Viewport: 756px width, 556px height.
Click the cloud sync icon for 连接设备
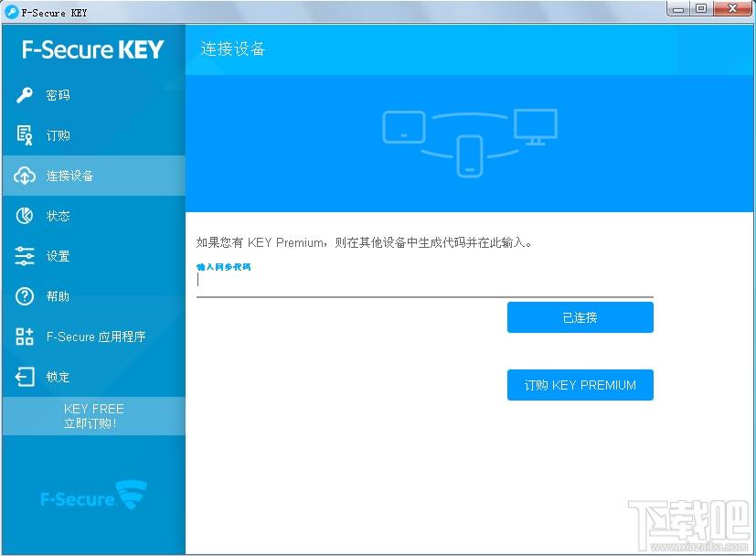[x=25, y=176]
